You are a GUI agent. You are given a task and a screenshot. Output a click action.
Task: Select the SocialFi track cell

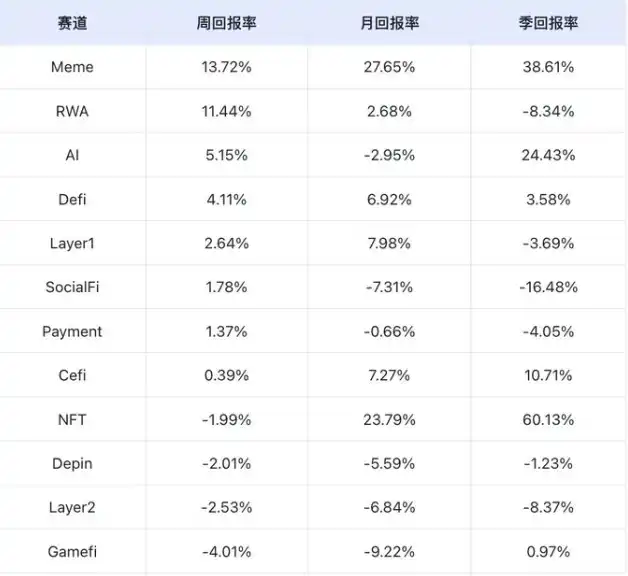coord(72,287)
